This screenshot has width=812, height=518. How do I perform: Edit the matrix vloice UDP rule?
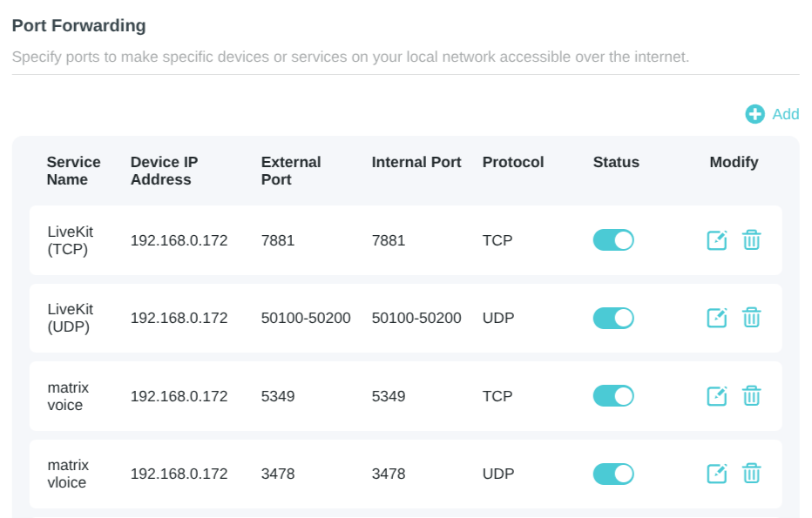[x=716, y=474]
